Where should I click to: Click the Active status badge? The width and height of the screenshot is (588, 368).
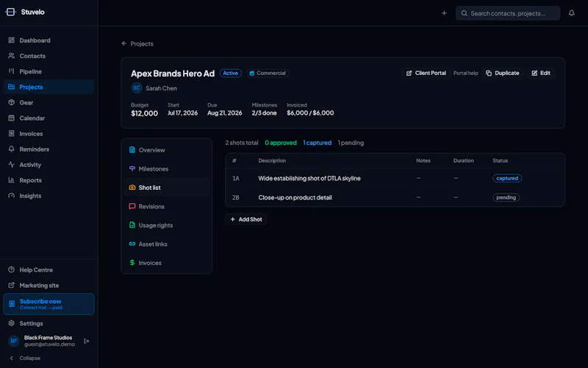click(x=230, y=73)
